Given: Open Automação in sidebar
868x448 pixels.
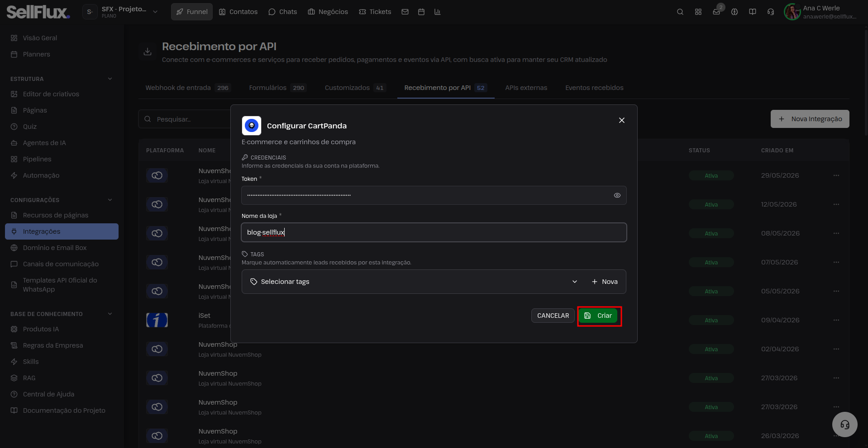Looking at the screenshot, I should pos(62,175).
